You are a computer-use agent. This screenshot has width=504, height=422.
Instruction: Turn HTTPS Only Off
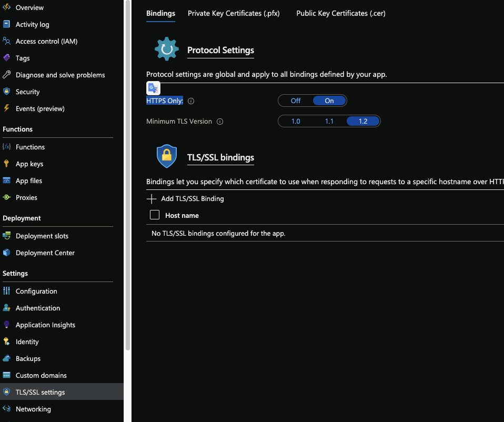point(296,101)
